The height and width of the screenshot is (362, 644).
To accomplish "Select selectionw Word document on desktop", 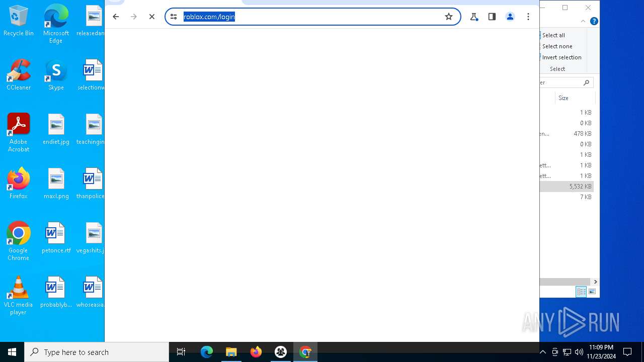I will [91, 75].
